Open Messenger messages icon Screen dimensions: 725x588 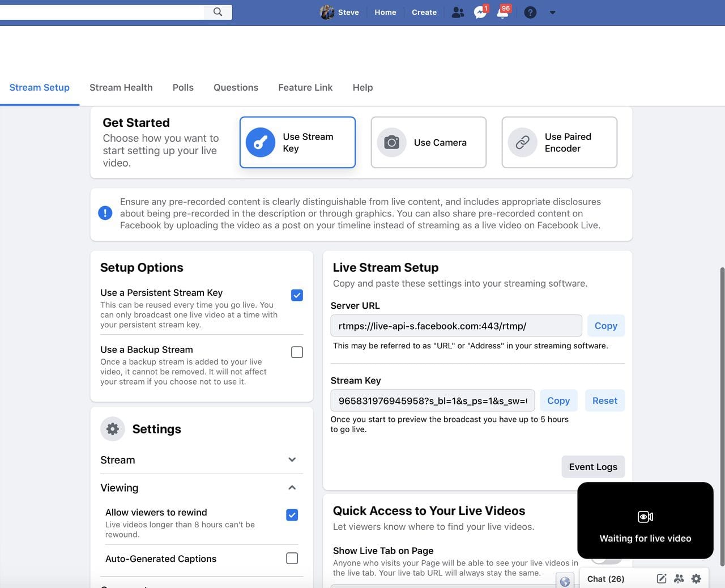pyautogui.click(x=480, y=12)
